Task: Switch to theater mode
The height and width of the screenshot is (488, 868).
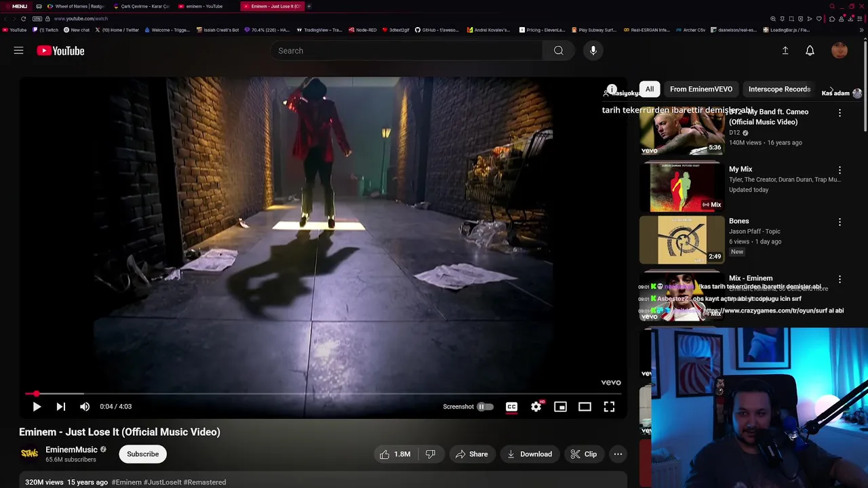Action: pos(585,407)
